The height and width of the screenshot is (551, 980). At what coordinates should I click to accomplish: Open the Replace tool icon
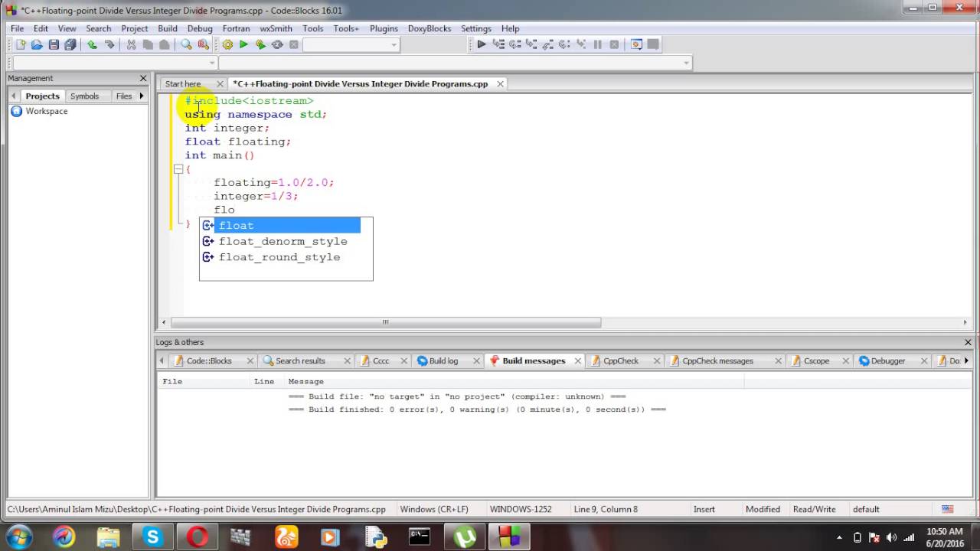[x=203, y=44]
